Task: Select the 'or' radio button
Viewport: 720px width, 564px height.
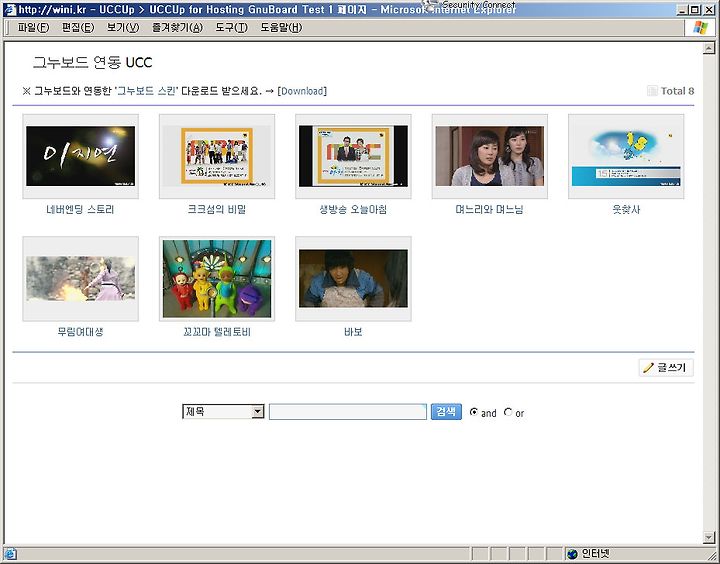Action: (508, 412)
